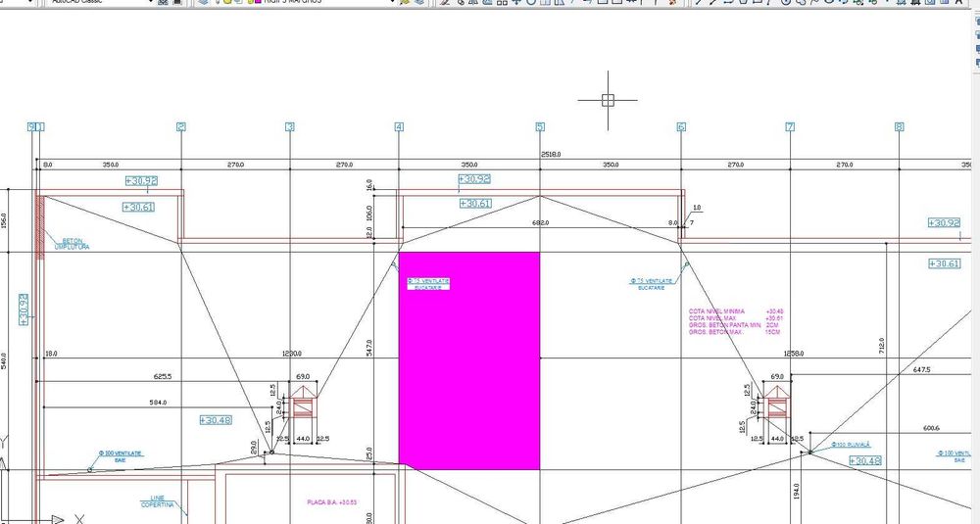Click highlighted Φ75 VENTILATIE label in magenta area
This screenshot has width=980, height=524.
coord(428,283)
